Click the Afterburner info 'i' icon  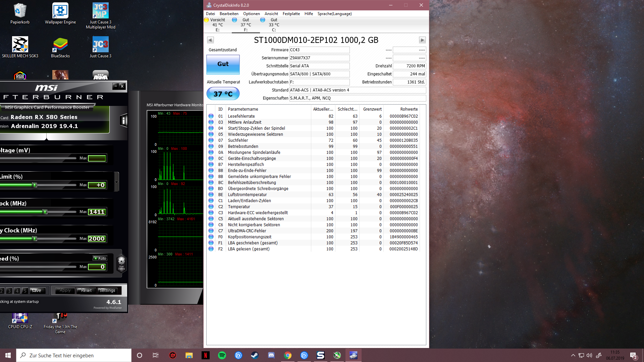tap(123, 121)
